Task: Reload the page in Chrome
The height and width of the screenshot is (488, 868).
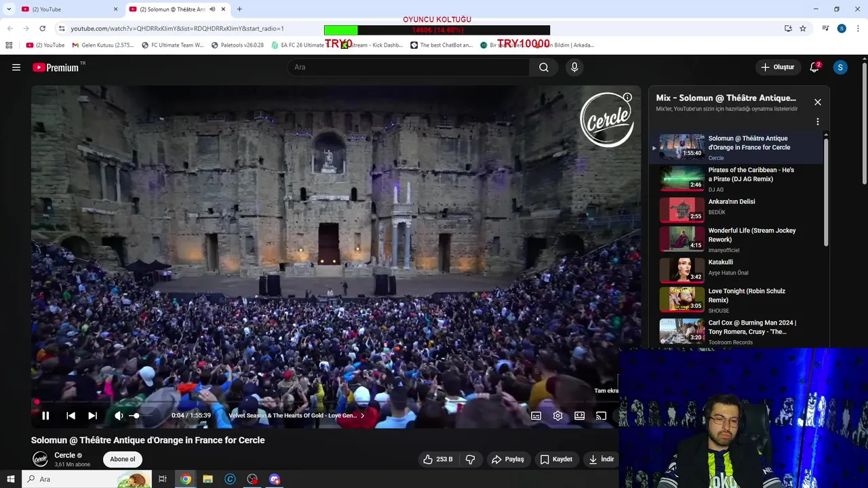Action: point(42,28)
